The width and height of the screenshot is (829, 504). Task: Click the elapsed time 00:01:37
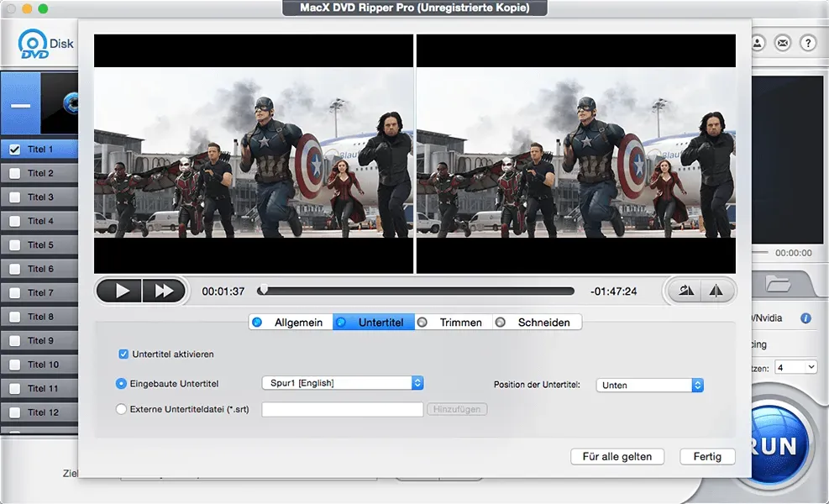[x=223, y=291]
